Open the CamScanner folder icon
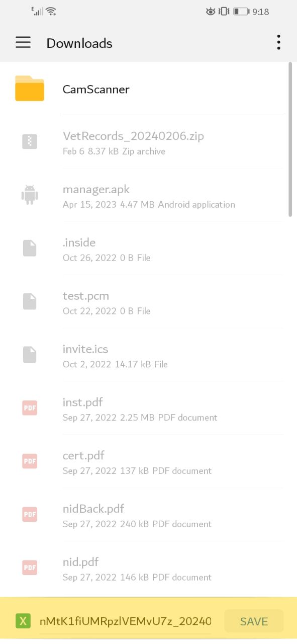 (x=30, y=89)
